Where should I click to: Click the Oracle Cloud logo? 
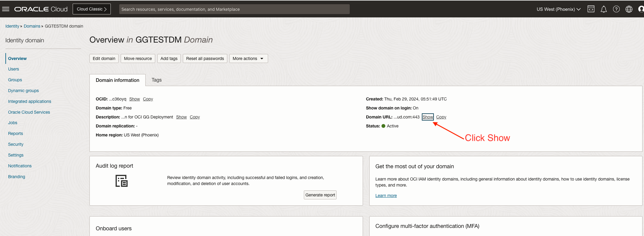(x=41, y=9)
